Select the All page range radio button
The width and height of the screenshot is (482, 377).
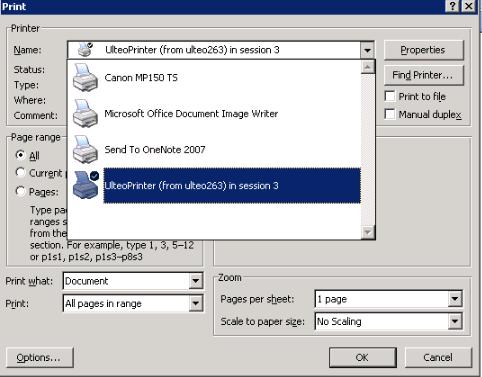(20, 155)
